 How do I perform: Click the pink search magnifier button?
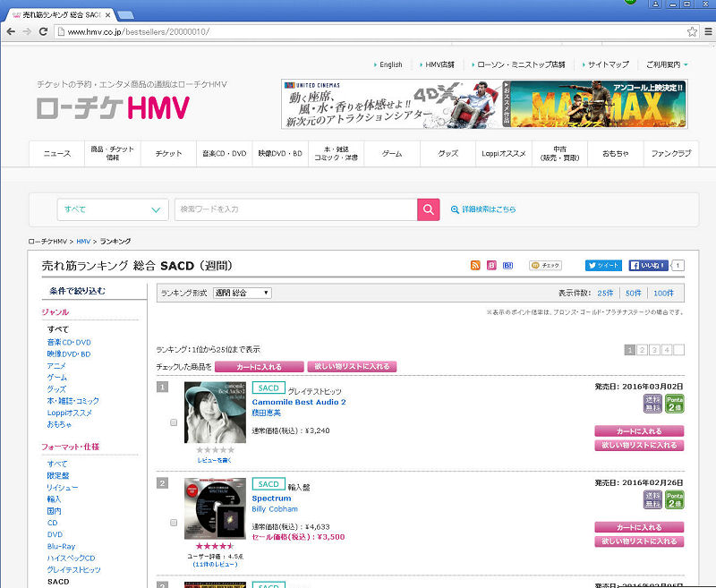coord(429,209)
